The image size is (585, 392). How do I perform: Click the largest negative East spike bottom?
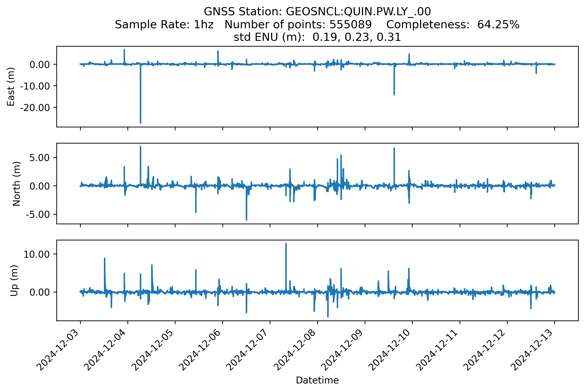(x=140, y=122)
